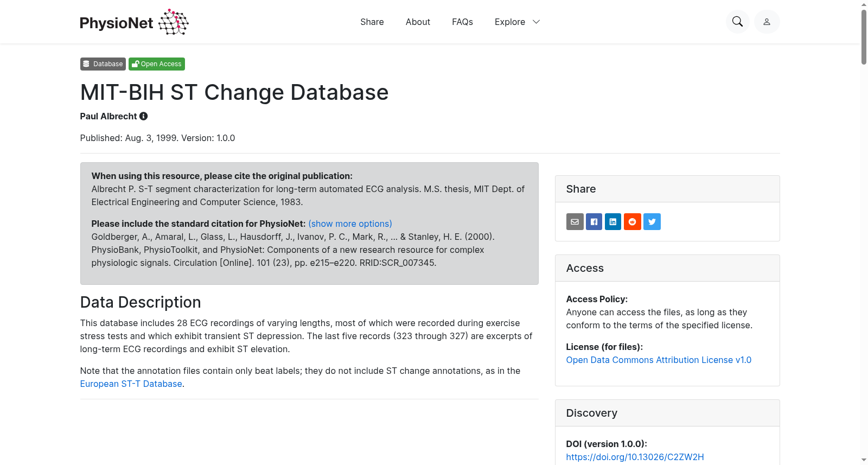The width and height of the screenshot is (868, 465).
Task: Open the European ST-T Database link
Action: coord(131,384)
